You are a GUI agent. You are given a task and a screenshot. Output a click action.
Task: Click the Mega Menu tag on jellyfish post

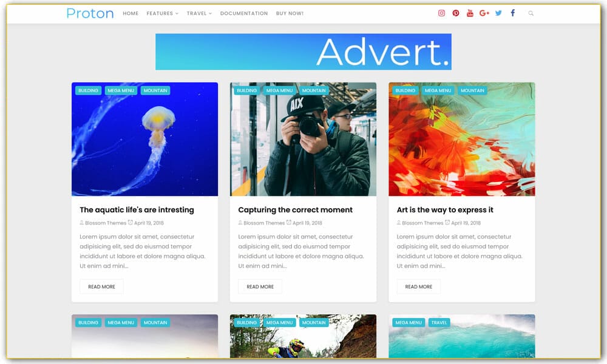click(x=121, y=90)
